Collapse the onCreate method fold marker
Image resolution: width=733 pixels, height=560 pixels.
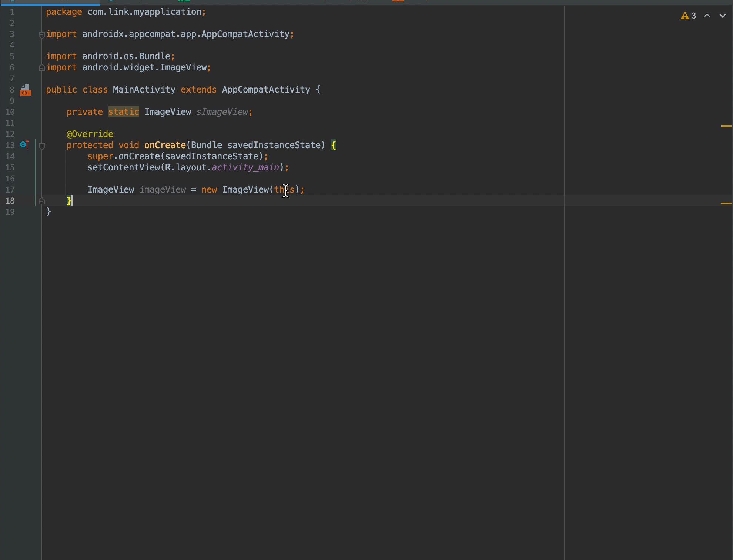(42, 146)
